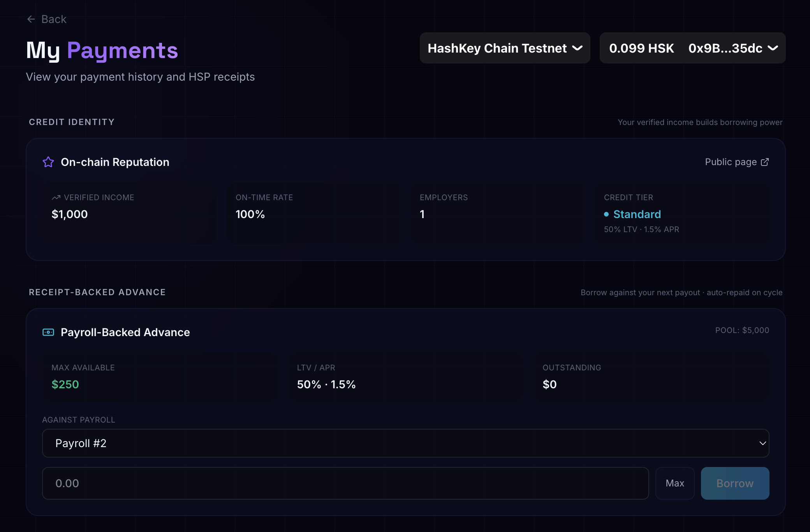Click the Payroll-Backed Advance banknote icon
The image size is (810, 532).
[48, 332]
